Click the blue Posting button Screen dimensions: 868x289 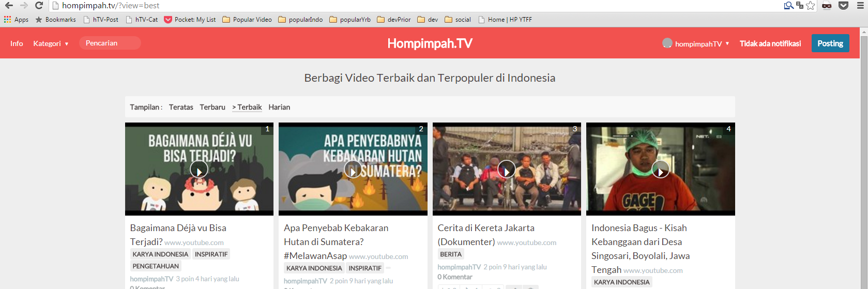tap(830, 43)
